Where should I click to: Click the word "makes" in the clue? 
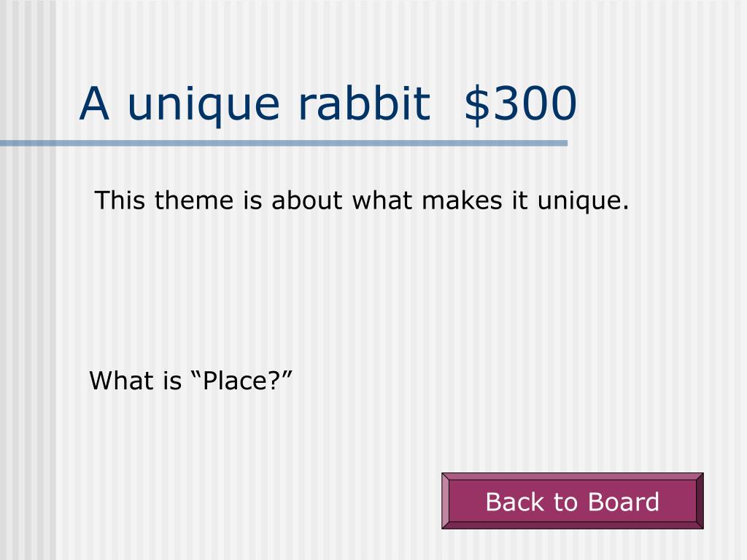(x=462, y=200)
